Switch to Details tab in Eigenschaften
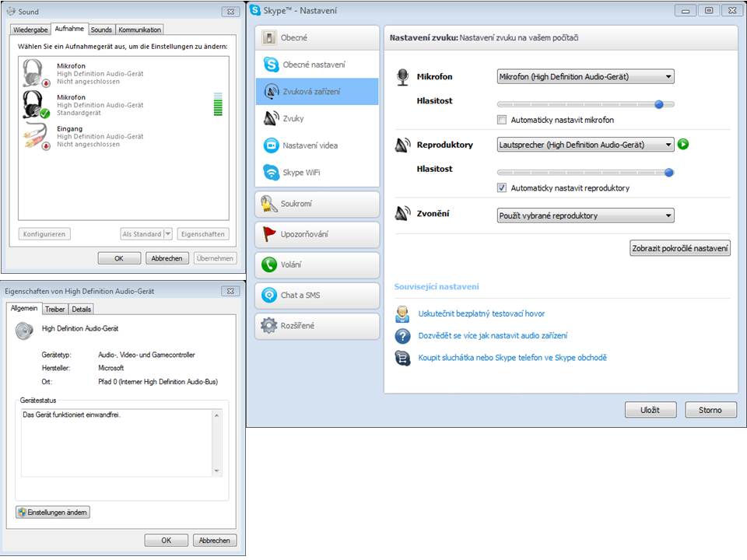 pos(82,309)
